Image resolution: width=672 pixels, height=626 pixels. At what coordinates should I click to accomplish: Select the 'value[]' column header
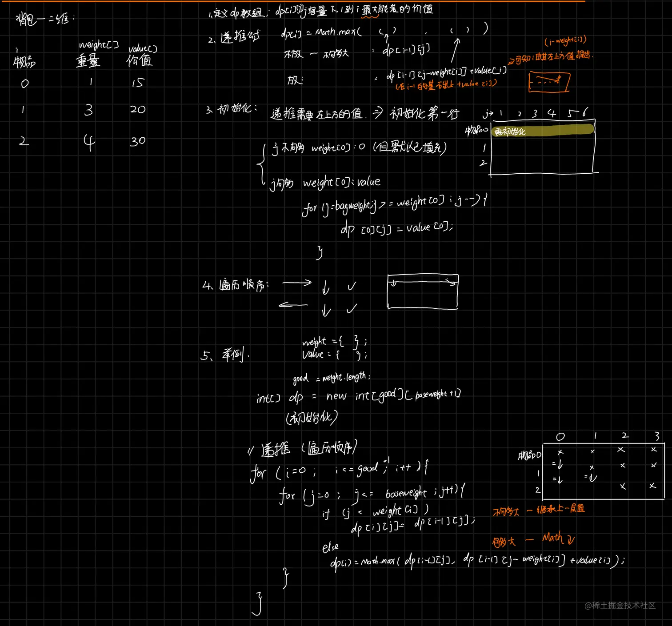coord(143,48)
